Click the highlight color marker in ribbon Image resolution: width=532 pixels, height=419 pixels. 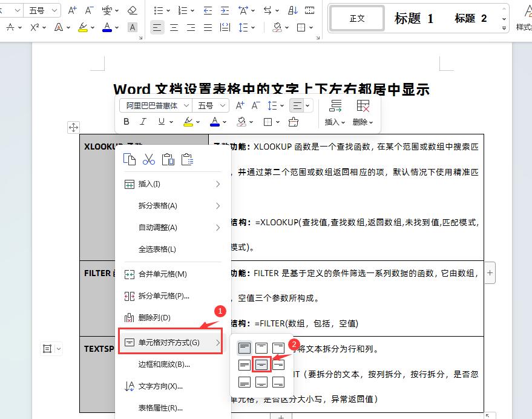coord(83,27)
